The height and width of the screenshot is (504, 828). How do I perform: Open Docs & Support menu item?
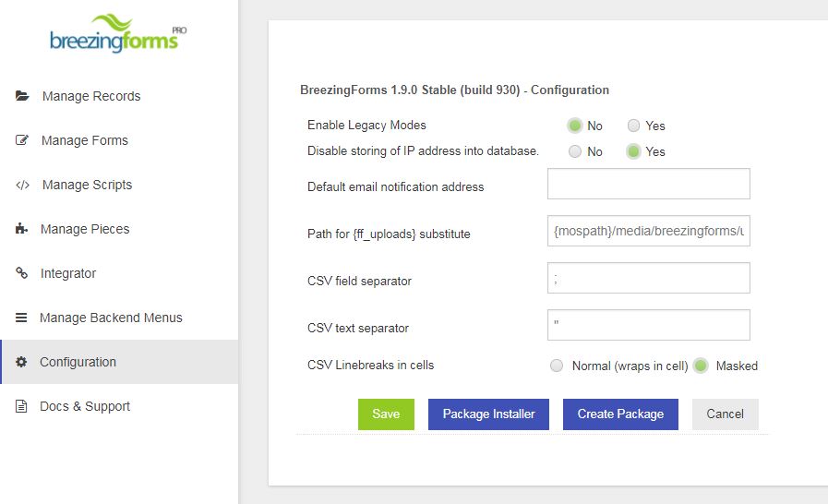click(x=85, y=406)
